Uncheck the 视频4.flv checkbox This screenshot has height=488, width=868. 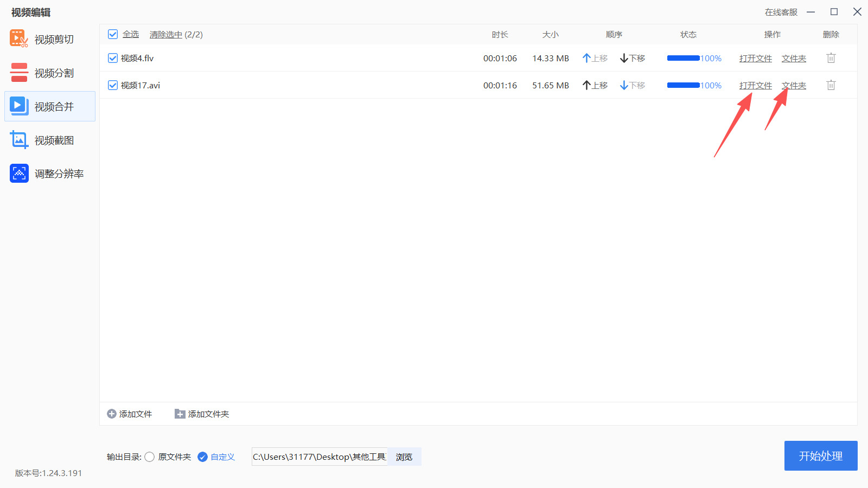pos(113,58)
